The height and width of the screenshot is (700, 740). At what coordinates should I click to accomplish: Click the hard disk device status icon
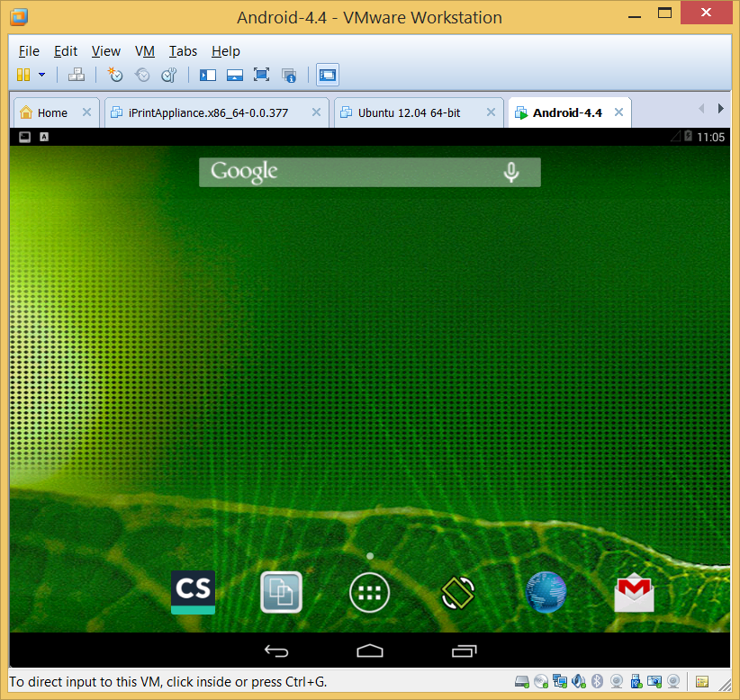click(x=522, y=681)
